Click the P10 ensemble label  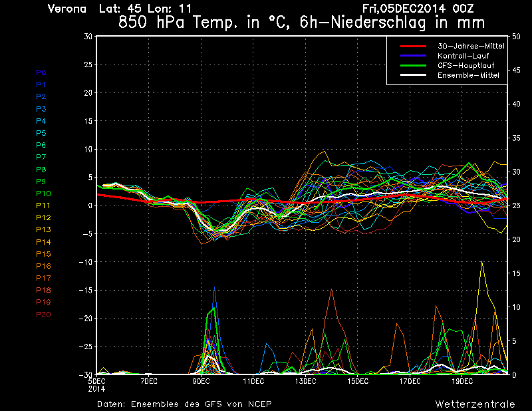(43, 194)
